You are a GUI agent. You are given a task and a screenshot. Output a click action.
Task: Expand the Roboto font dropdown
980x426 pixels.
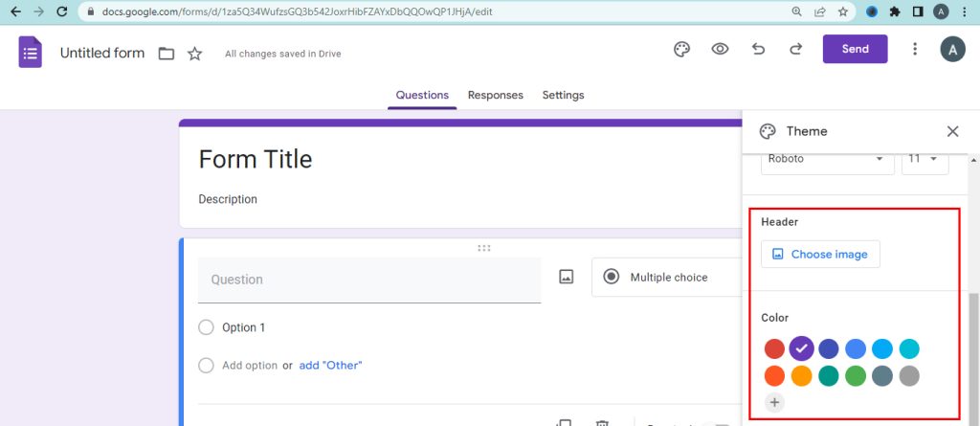pyautogui.click(x=827, y=159)
